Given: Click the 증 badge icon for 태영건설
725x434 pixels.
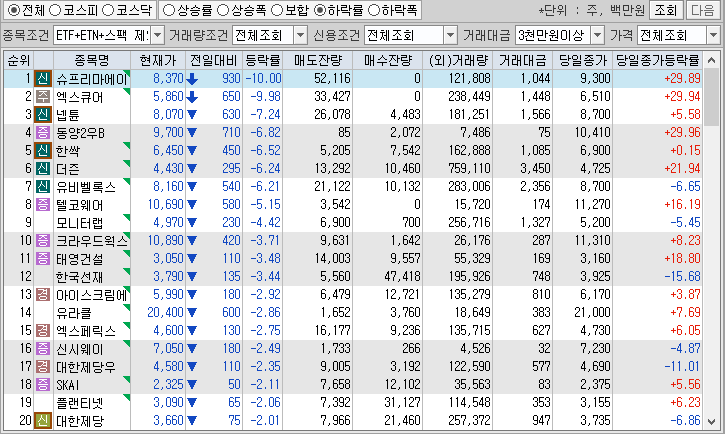Looking at the screenshot, I should [x=43, y=259].
